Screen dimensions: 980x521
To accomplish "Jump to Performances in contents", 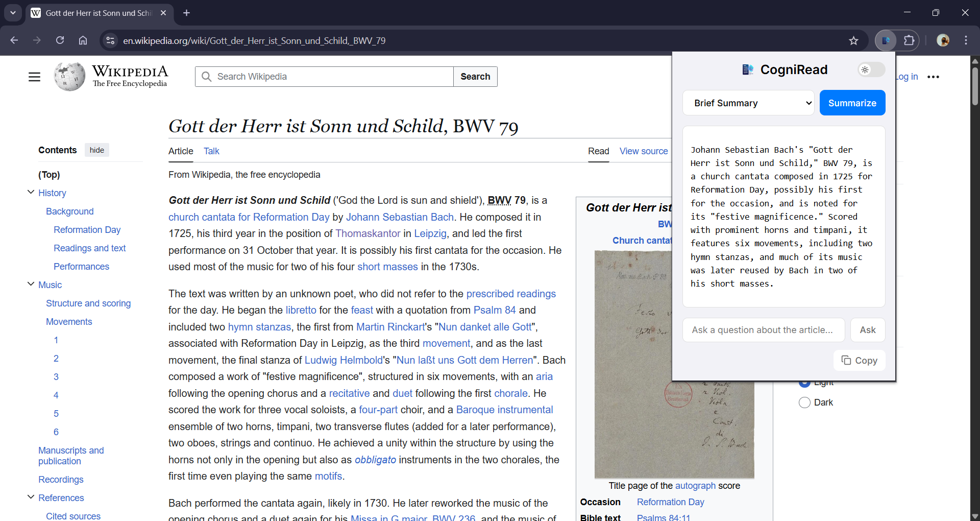I will coord(82,267).
